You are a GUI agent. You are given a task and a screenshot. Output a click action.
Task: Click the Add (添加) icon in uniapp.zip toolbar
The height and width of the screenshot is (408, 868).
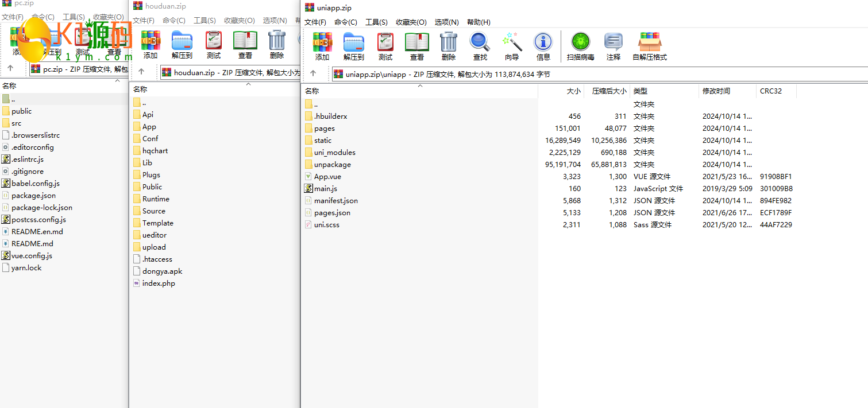pos(322,46)
